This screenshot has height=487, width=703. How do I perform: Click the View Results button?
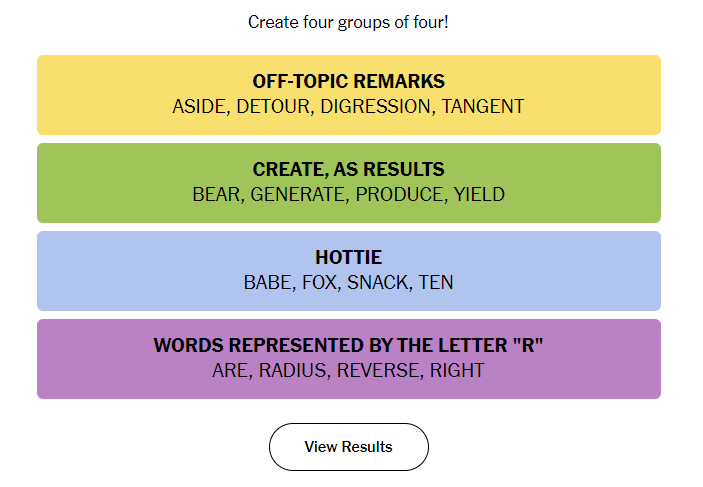tap(348, 447)
